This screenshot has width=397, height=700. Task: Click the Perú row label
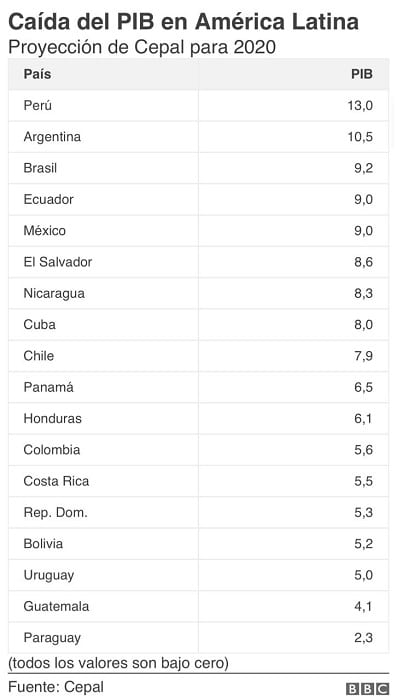[38, 105]
